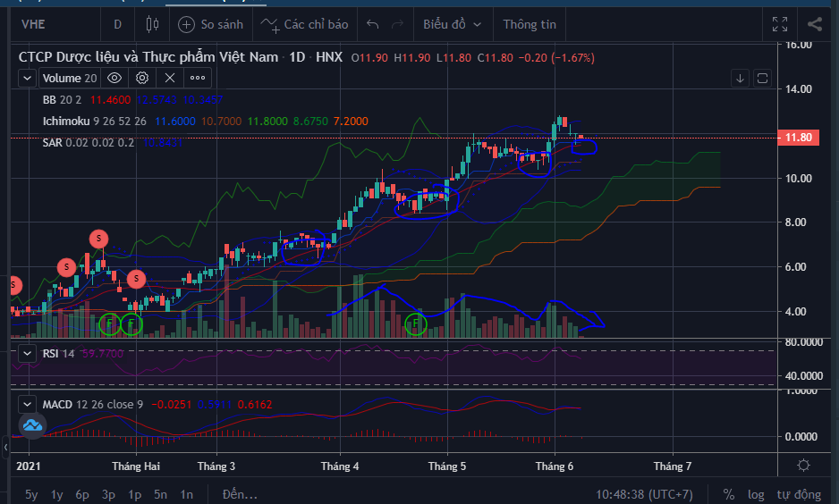Image resolution: width=839 pixels, height=504 pixels.
Task: Open chart settings gear near time axis
Action: 803,466
